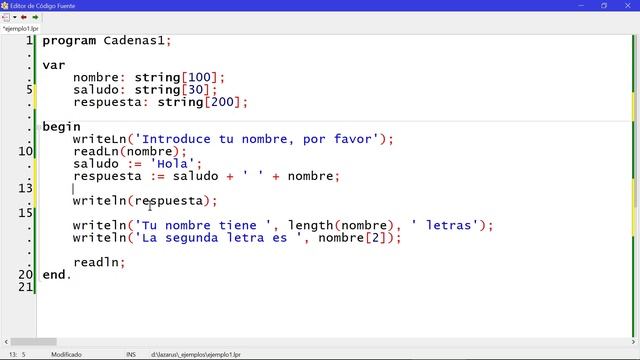Select the ejemplo1.lpr editor tab
Screen dimensions: 640x360
(20, 29)
